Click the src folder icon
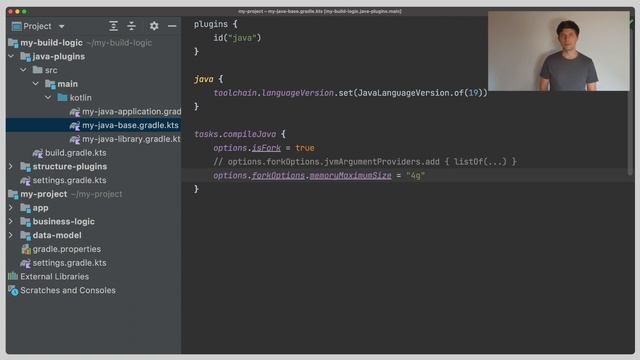640x360 pixels. click(38, 70)
